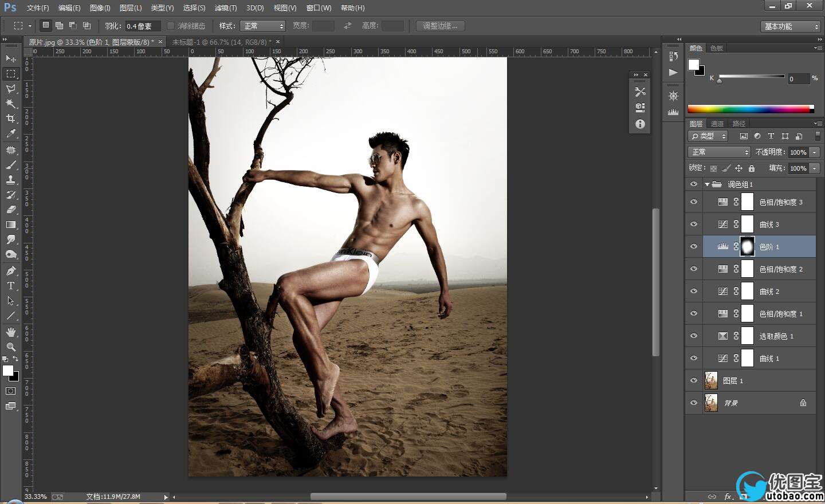Screen dimensions: 825x504
Task: Select the Line shape tool
Action: tap(11, 316)
